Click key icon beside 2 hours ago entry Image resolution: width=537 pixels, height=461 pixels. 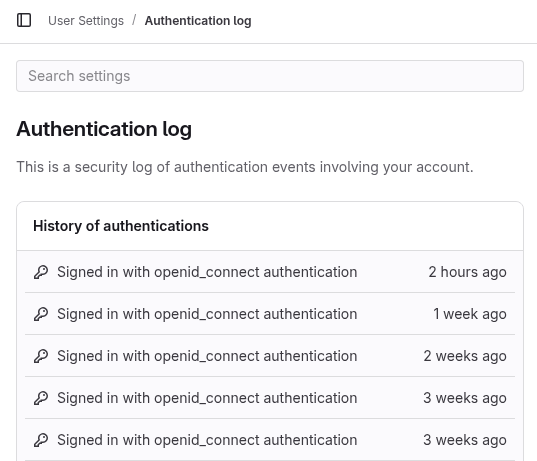(41, 272)
